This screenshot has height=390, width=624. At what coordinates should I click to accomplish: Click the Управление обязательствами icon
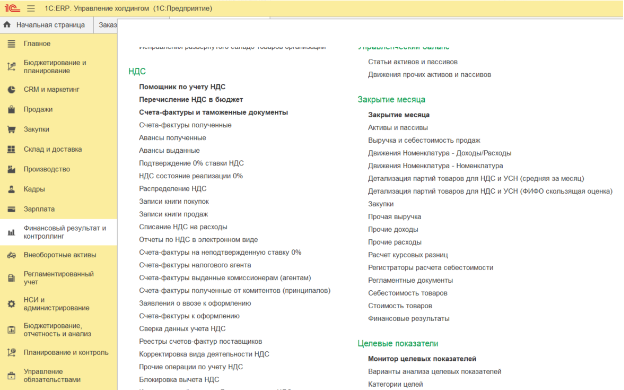tap(12, 376)
